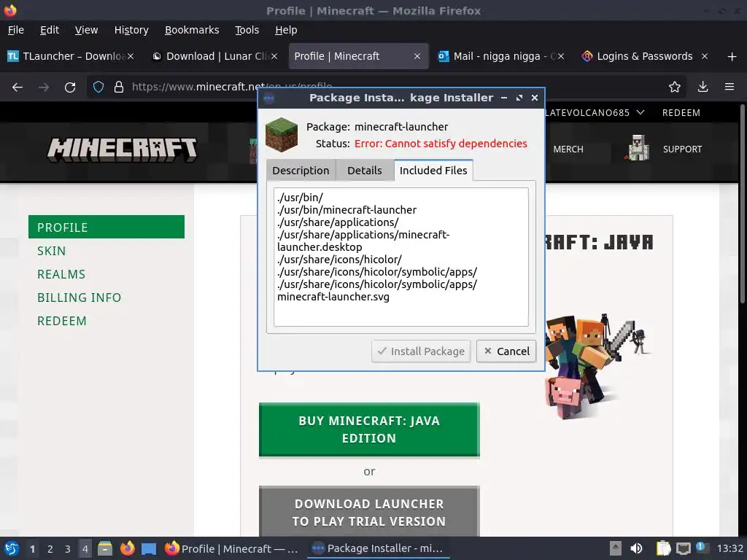Close the Mail tab
Image resolution: width=747 pixels, height=560 pixels.
coord(561,56)
